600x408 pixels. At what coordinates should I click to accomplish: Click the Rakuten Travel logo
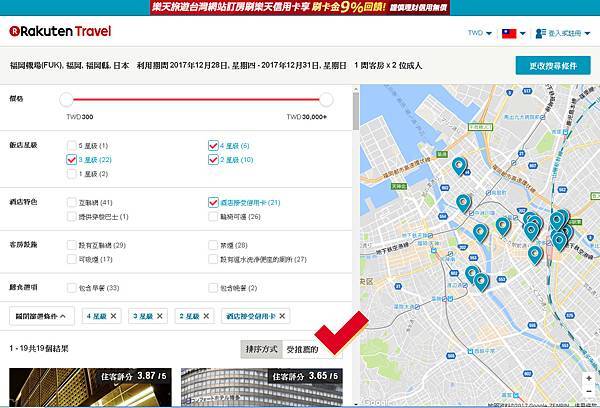60,31
